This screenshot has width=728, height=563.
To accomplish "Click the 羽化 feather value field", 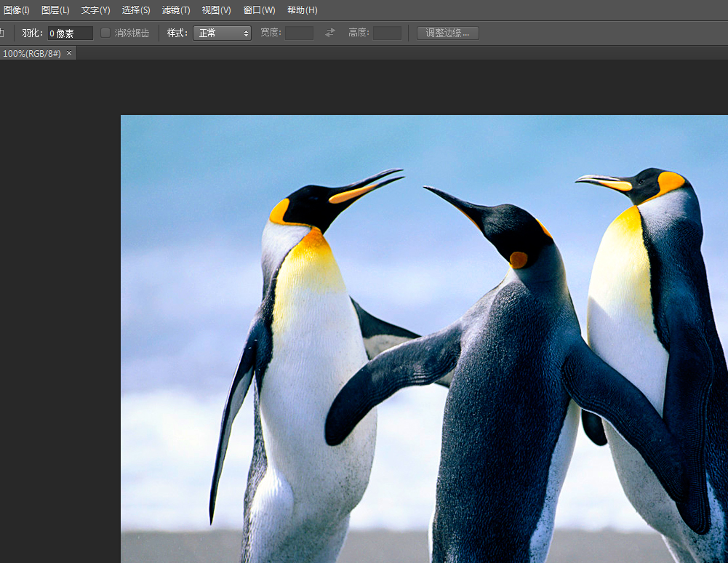I will click(71, 33).
